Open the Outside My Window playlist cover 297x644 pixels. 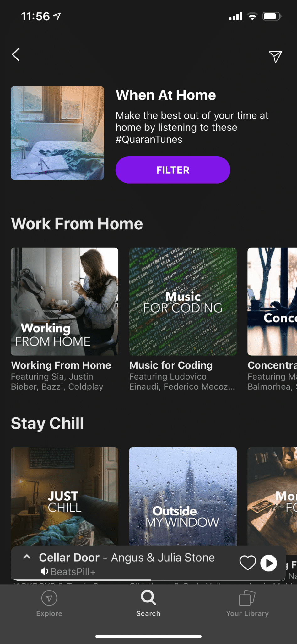tap(183, 496)
